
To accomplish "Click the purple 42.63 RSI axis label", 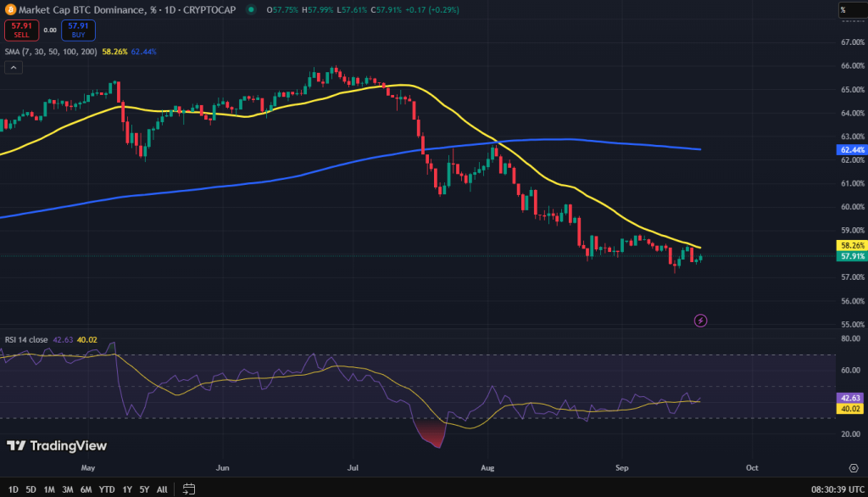I will [x=849, y=398].
